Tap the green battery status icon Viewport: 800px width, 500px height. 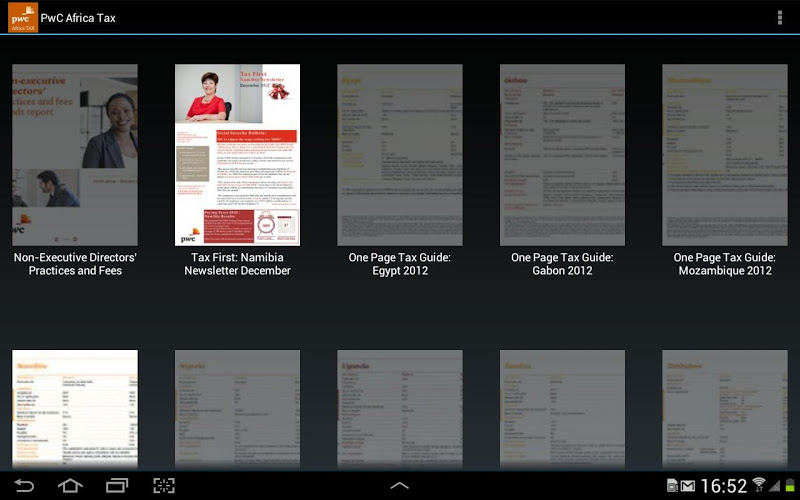point(790,485)
